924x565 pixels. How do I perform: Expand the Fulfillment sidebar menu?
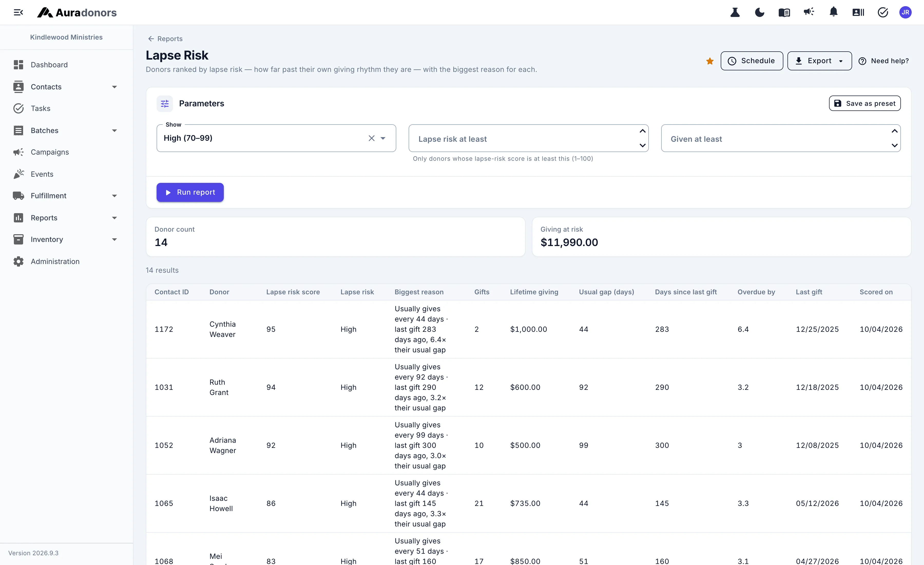click(66, 196)
